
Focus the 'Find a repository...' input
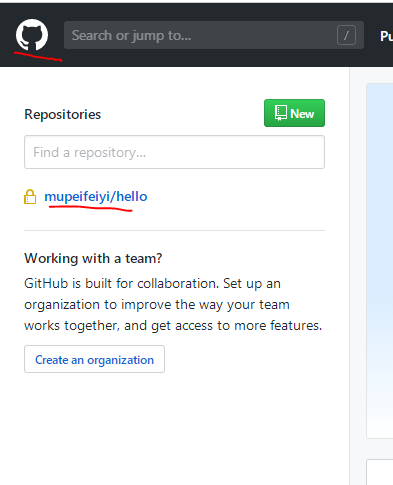click(x=174, y=152)
